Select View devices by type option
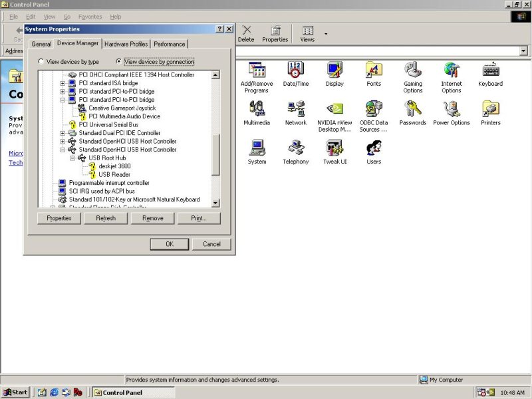This screenshot has height=399, width=532. 42,62
